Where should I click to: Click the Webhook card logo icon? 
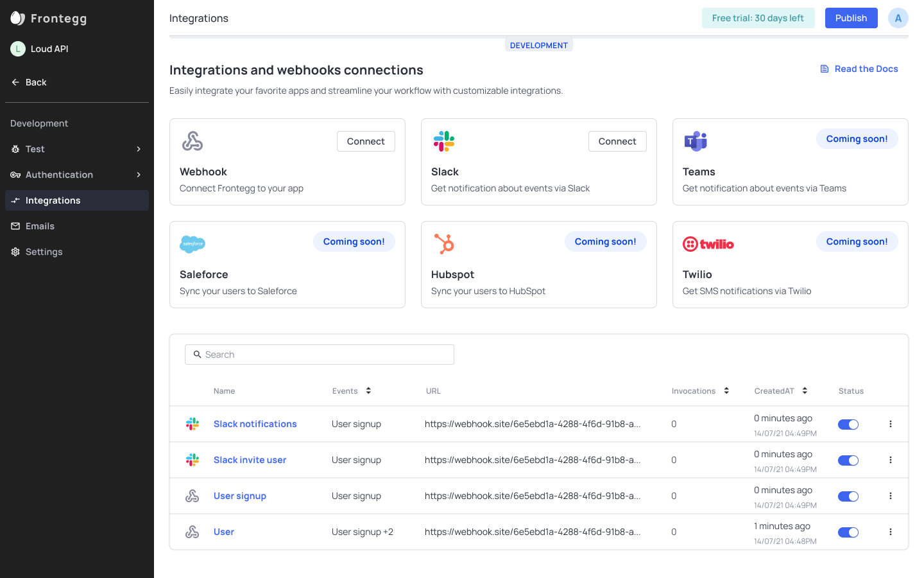(193, 141)
